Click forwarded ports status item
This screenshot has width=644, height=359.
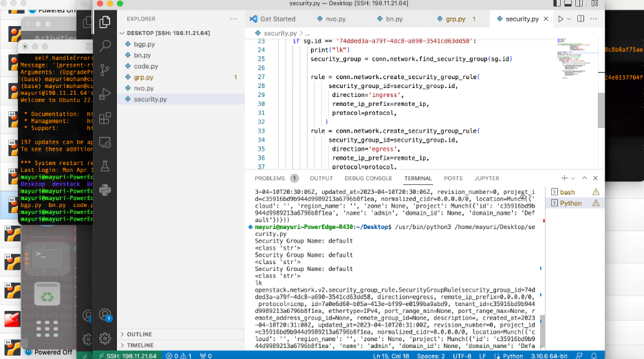(x=206, y=356)
